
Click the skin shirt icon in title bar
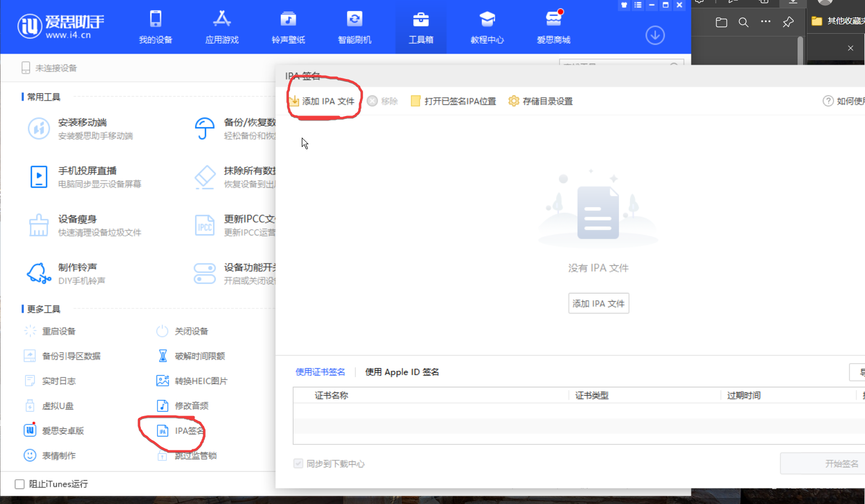pos(624,5)
